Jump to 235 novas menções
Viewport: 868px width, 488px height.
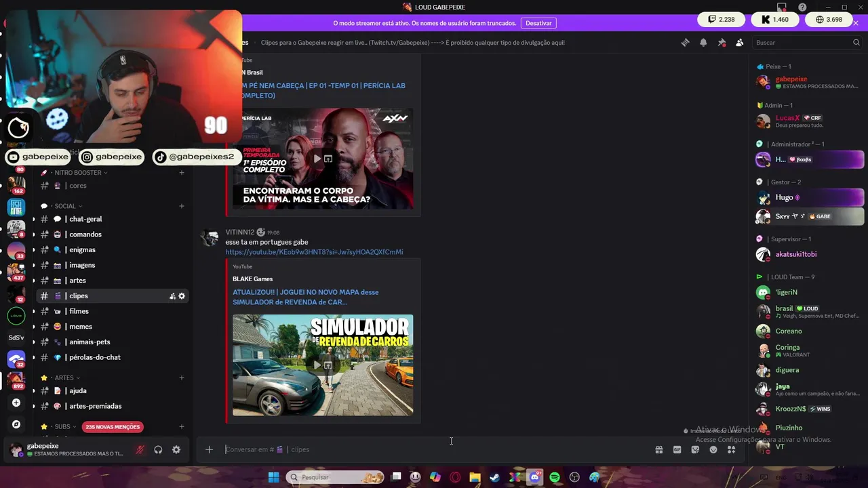(113, 427)
